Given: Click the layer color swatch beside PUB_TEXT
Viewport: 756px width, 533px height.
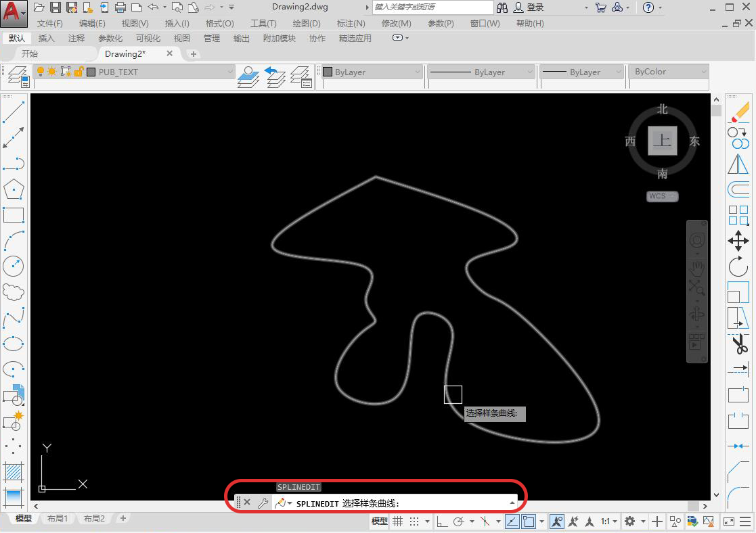Looking at the screenshot, I should pos(91,72).
